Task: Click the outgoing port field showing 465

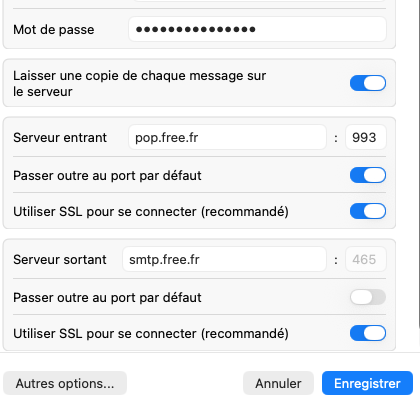Action: [366, 259]
